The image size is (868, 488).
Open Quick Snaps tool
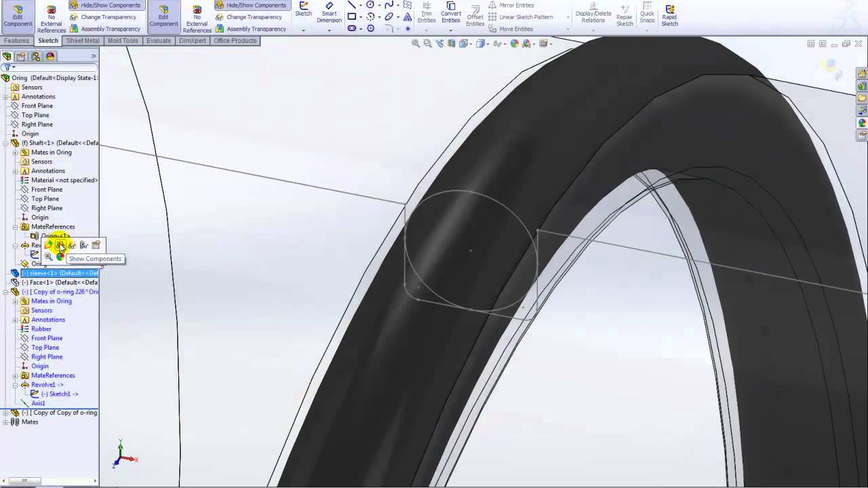(x=647, y=13)
